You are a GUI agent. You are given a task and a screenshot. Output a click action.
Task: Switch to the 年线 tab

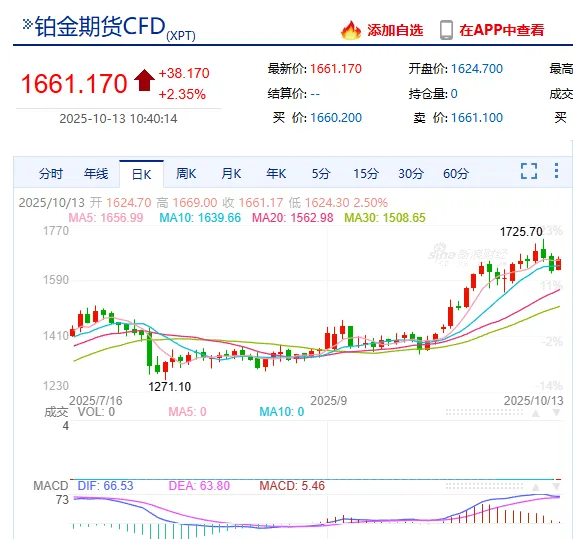pyautogui.click(x=96, y=174)
